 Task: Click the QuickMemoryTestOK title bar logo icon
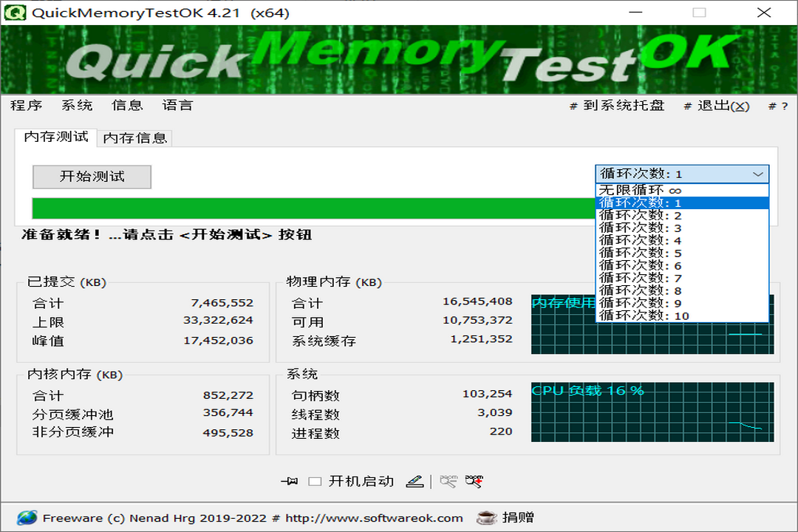coord(16,13)
